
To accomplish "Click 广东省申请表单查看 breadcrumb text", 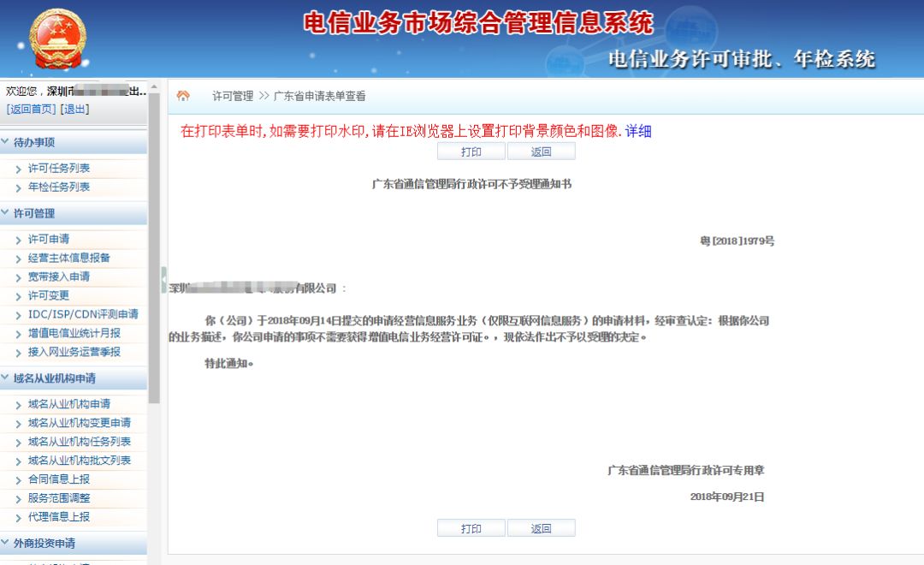I will 319,96.
